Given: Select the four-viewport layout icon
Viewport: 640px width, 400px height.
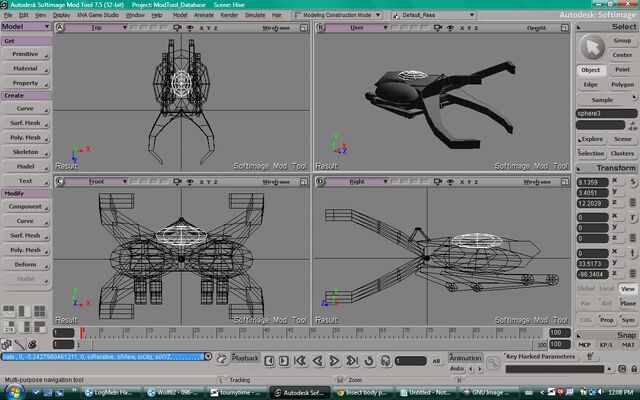Looking at the screenshot, I should click(x=40, y=311).
